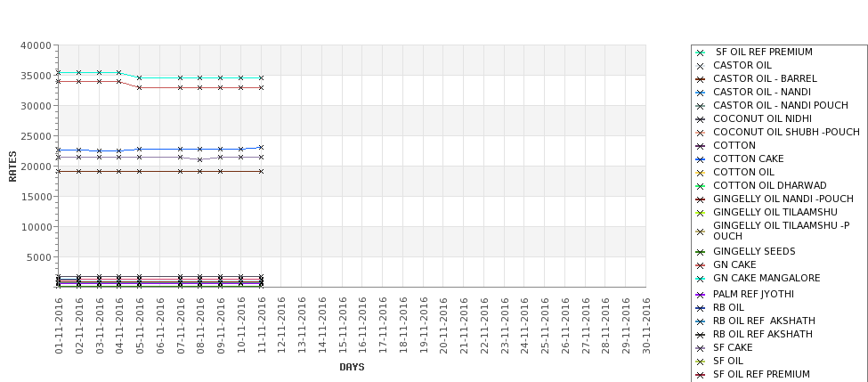Click the blue line's data point at 11-11-2016

(x=261, y=147)
